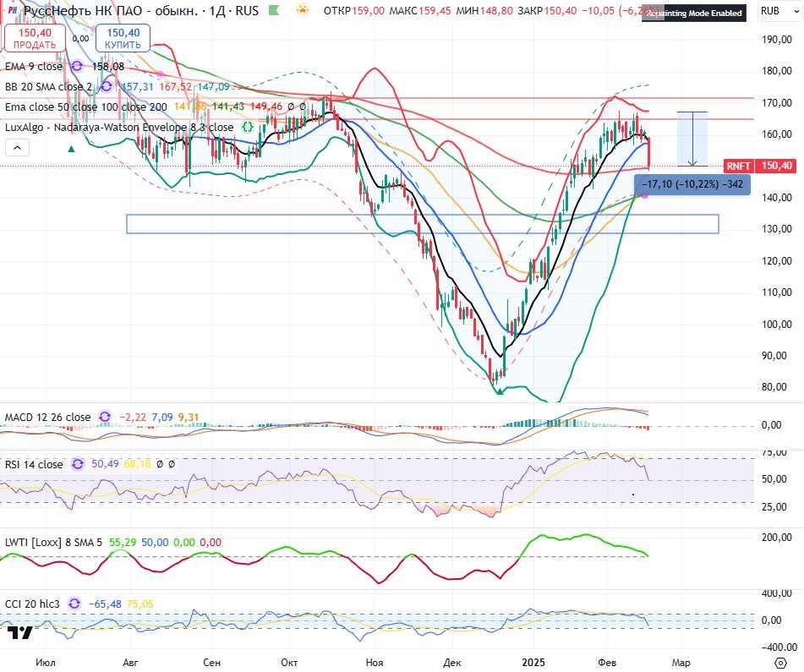Click the 0,00 spread between sell and buy

[80, 38]
